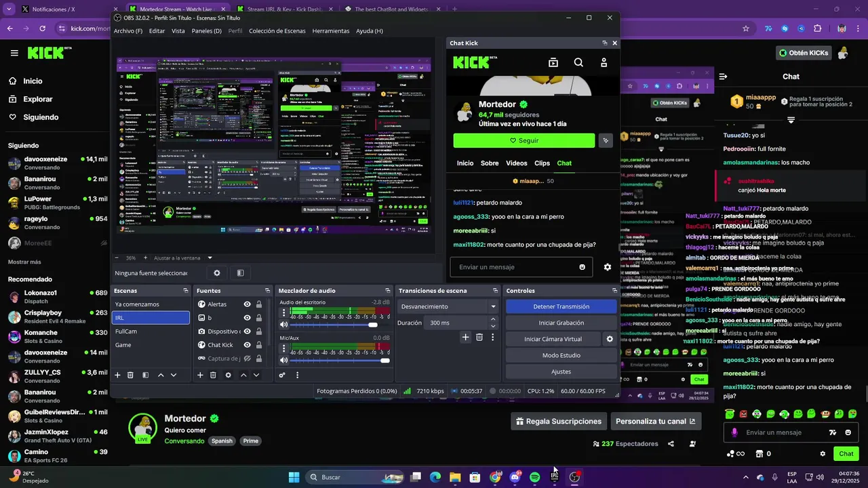
Task: Move source down in Fuentes list
Action: click(256, 375)
